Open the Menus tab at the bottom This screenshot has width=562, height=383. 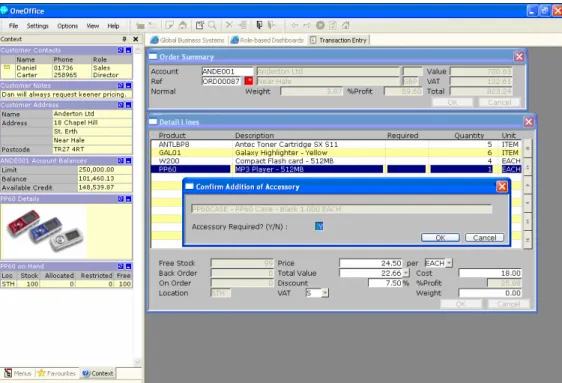click(x=18, y=373)
